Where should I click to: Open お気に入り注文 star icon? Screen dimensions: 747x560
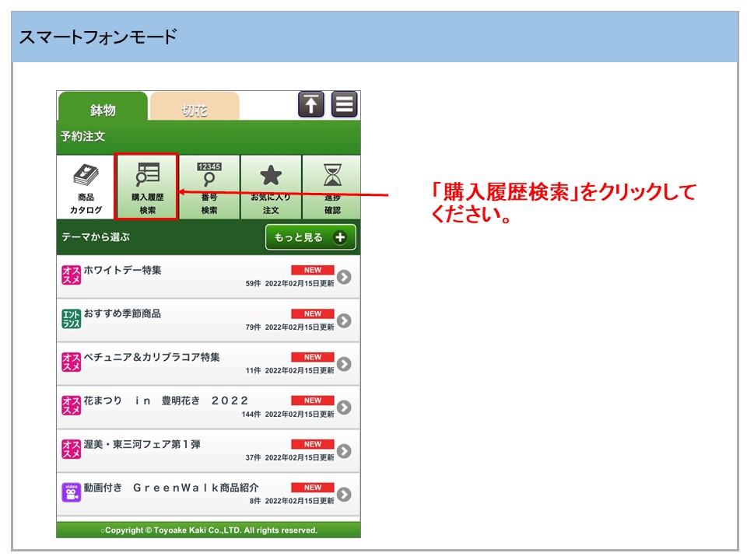coord(270,187)
